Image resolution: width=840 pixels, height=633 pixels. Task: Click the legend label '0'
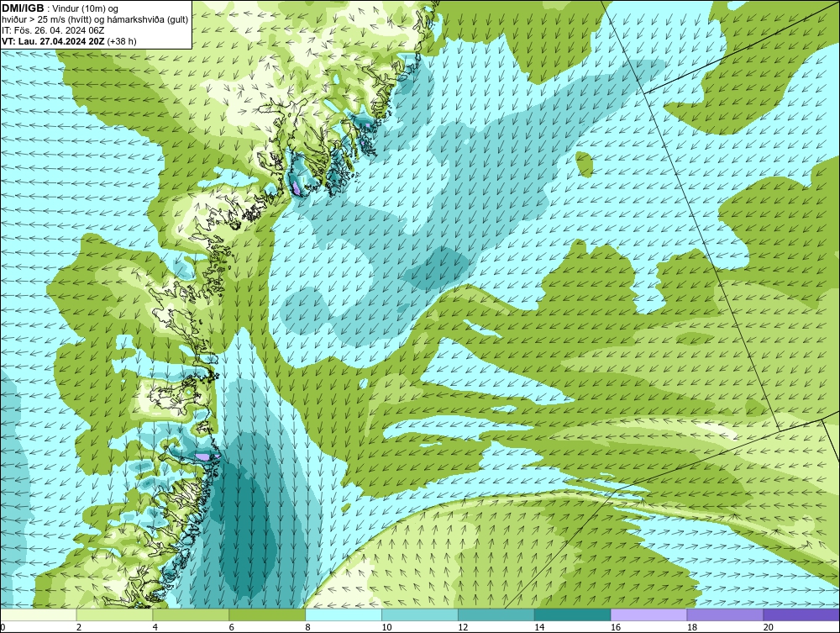coord(3,627)
